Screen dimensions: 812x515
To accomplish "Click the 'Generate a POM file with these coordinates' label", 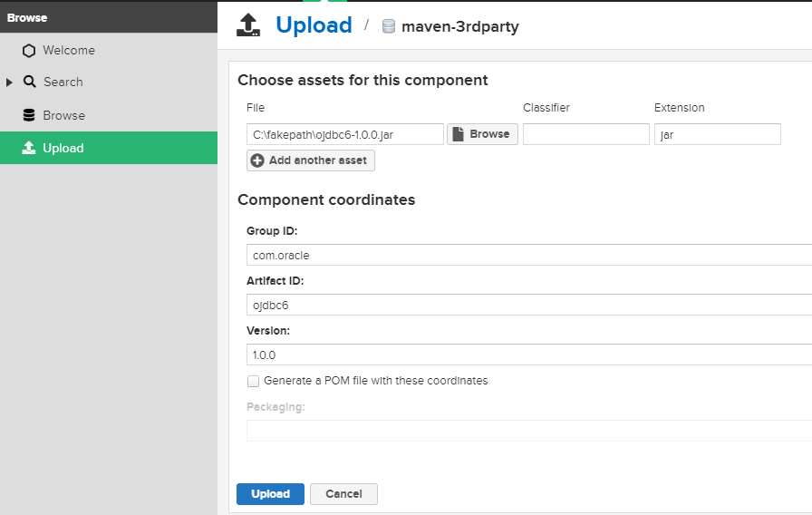I will click(375, 381).
